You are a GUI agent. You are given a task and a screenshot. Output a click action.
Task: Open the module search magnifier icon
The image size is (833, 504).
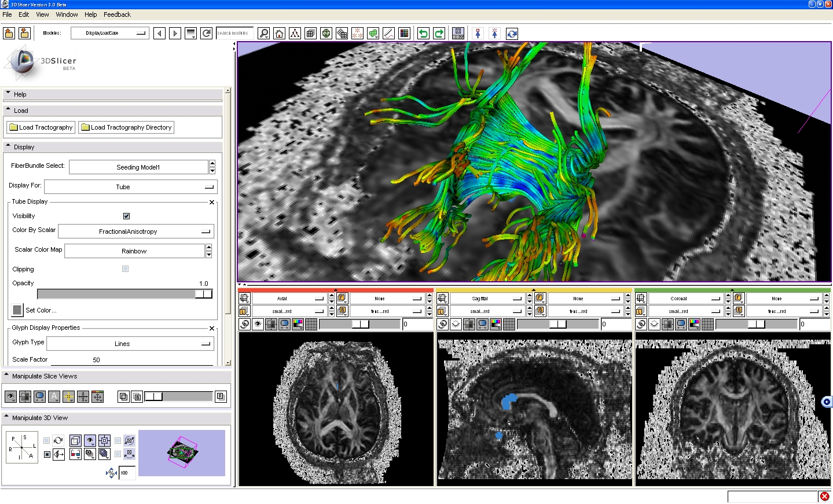point(264,34)
